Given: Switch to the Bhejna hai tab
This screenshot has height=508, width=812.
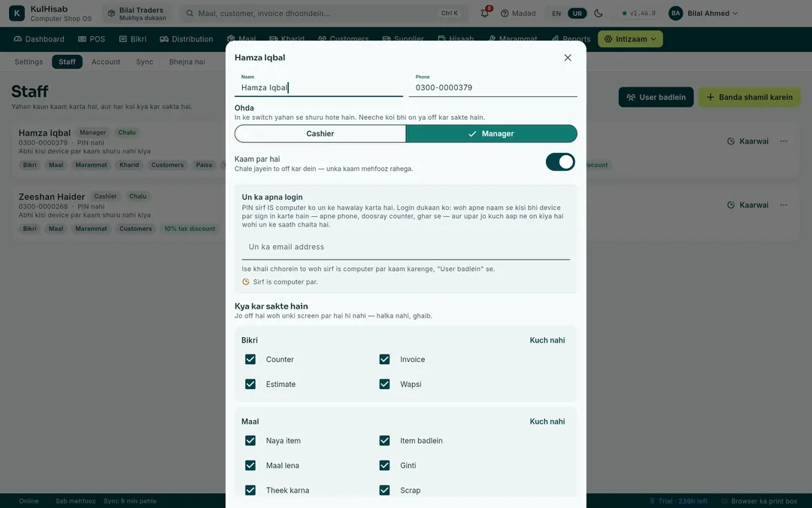Looking at the screenshot, I should click(x=187, y=62).
